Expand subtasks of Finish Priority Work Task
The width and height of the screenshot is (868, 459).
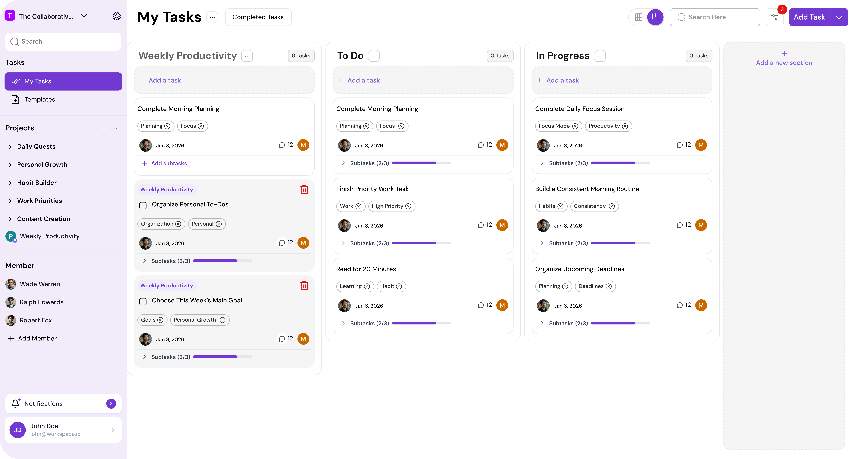point(343,243)
